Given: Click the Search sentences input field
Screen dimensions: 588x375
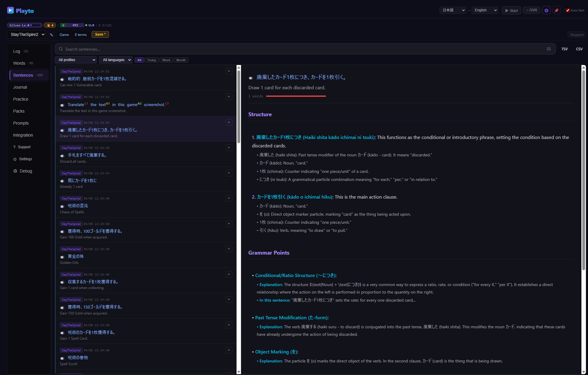Looking at the screenshot, I should pos(302,49).
